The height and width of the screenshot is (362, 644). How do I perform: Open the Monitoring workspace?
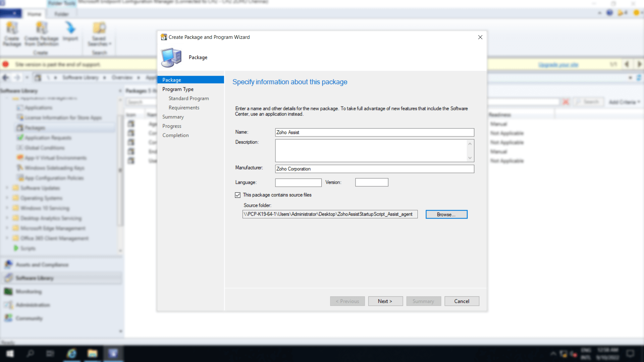29,291
